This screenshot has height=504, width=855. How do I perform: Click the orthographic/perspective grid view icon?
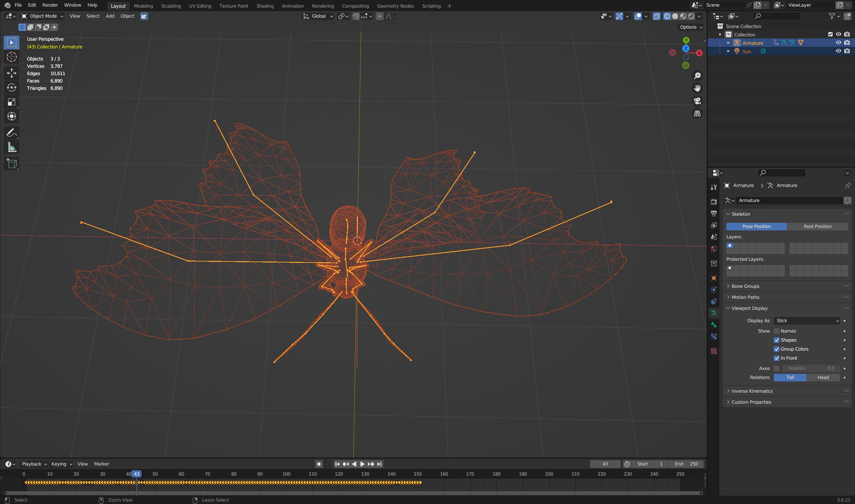pos(697,114)
